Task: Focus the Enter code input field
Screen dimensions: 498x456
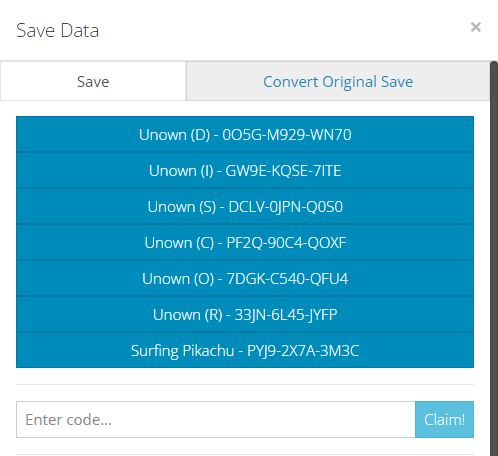Action: tap(216, 419)
